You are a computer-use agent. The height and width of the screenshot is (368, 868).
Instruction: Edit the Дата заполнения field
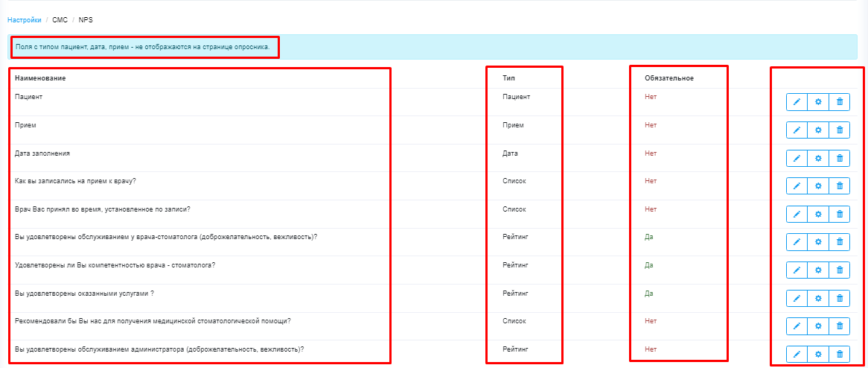tap(797, 158)
